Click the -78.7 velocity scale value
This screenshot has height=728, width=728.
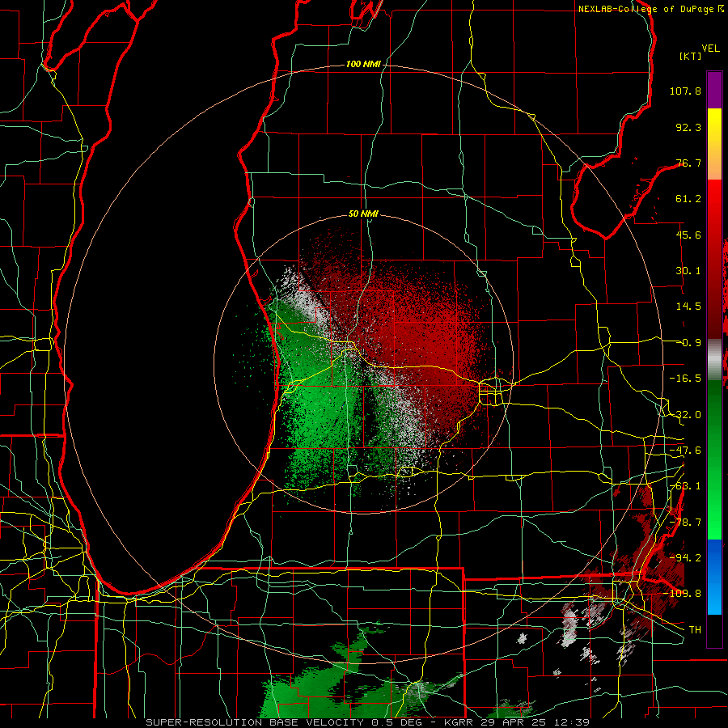[x=685, y=523]
